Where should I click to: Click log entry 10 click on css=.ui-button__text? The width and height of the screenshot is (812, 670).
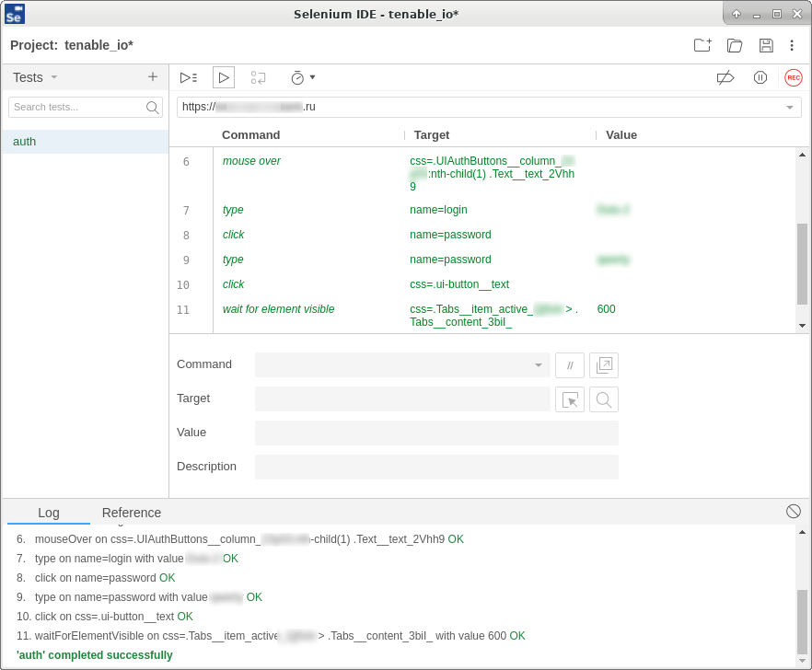[x=105, y=617]
